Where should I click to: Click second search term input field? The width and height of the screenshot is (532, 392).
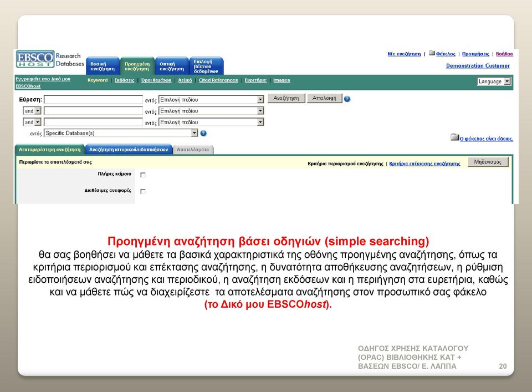(93, 111)
